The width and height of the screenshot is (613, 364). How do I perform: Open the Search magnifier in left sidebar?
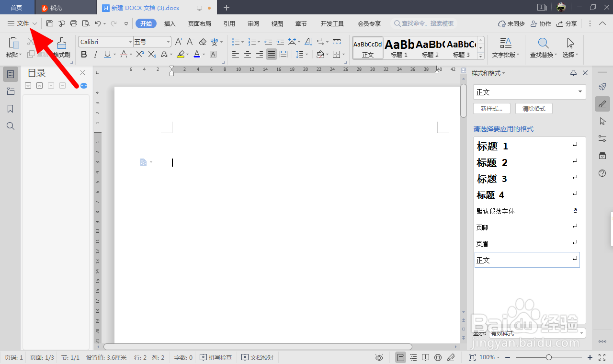11,126
